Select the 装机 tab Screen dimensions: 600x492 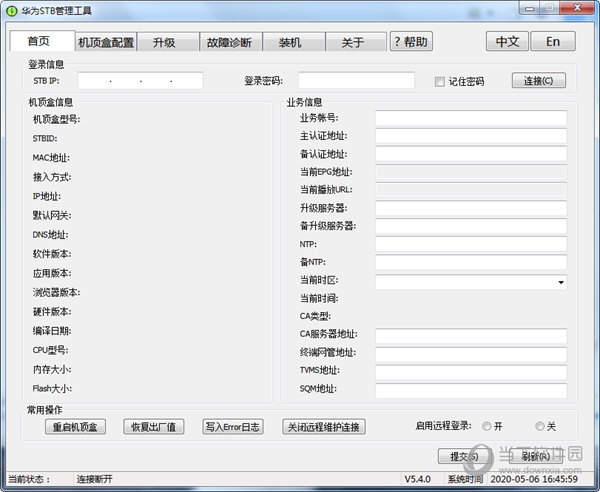click(x=289, y=42)
